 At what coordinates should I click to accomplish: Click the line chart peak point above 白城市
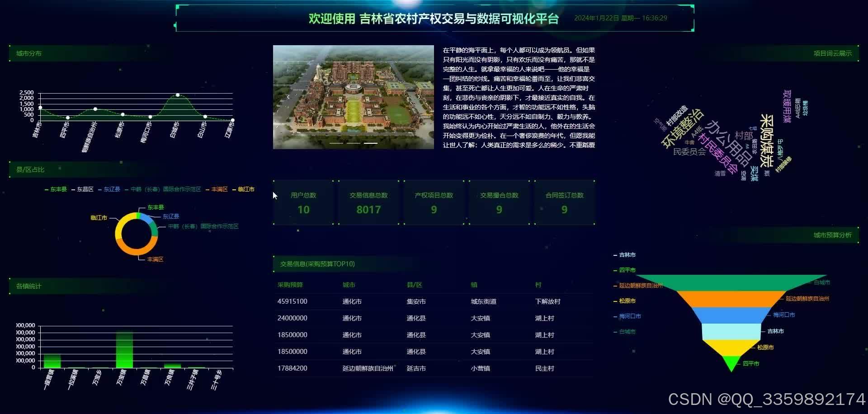[178, 95]
